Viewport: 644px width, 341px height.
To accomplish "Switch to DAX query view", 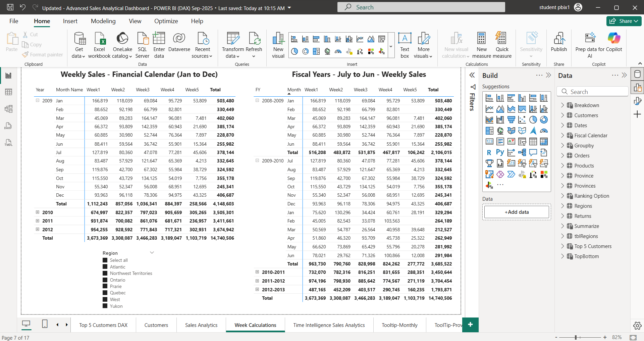I will pyautogui.click(x=8, y=126).
